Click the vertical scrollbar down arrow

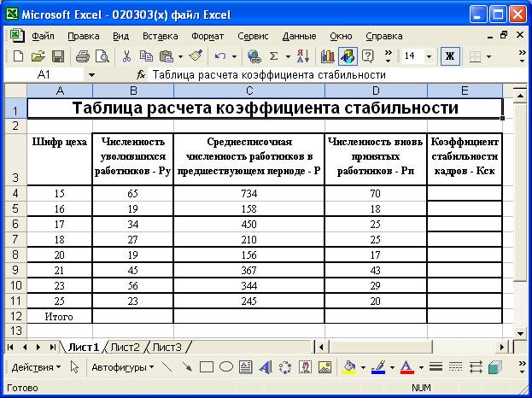pos(520,333)
